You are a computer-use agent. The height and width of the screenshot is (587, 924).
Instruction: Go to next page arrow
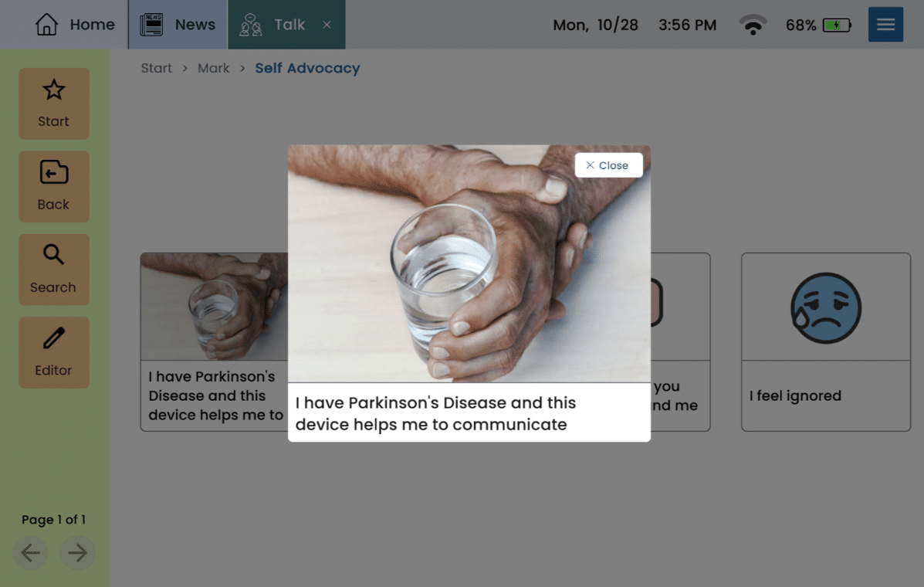78,553
